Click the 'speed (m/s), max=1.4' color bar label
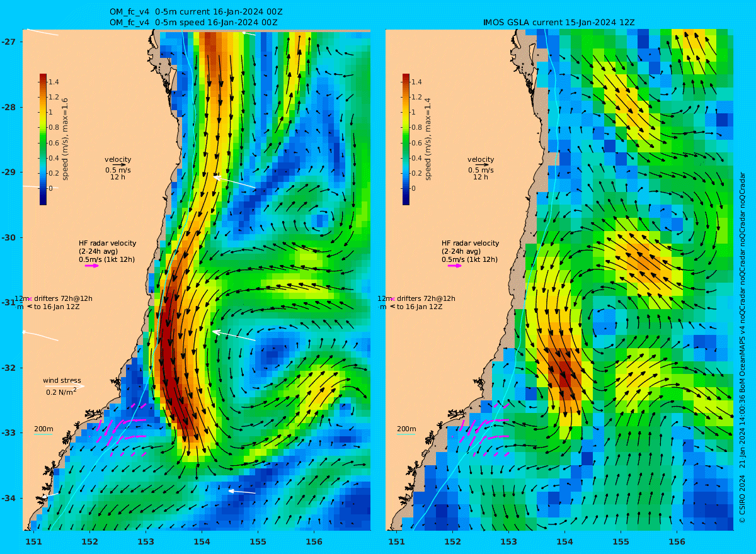The width and height of the screenshot is (756, 554). point(428,139)
